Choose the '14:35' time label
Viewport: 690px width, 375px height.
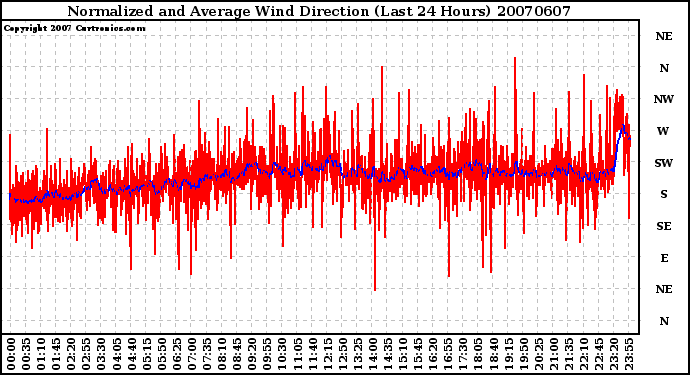pyautogui.click(x=387, y=354)
